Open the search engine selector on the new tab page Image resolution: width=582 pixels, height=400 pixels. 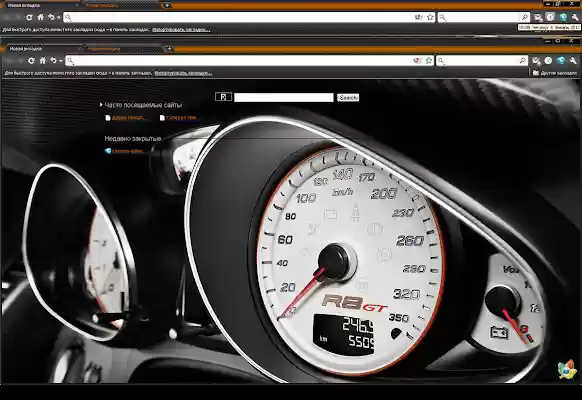223,97
